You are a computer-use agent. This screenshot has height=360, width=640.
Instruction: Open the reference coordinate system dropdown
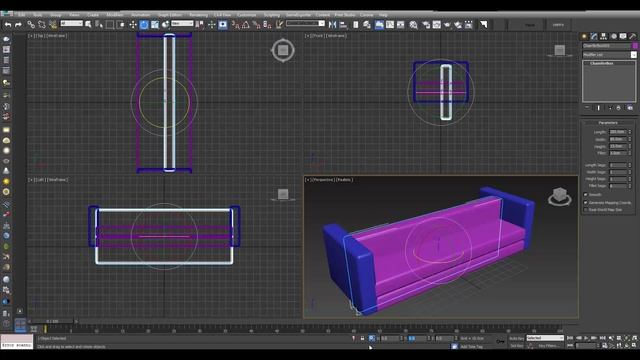(182, 24)
